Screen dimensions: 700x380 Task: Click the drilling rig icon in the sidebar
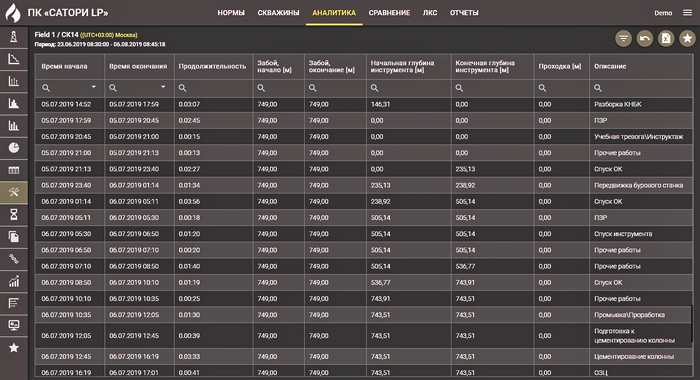14,37
